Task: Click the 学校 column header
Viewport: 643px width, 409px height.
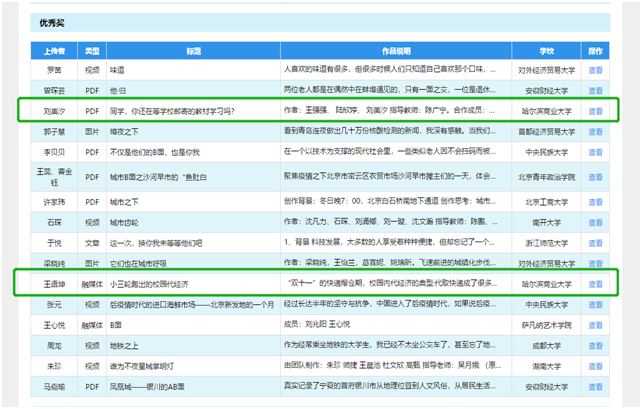Action: [x=546, y=50]
